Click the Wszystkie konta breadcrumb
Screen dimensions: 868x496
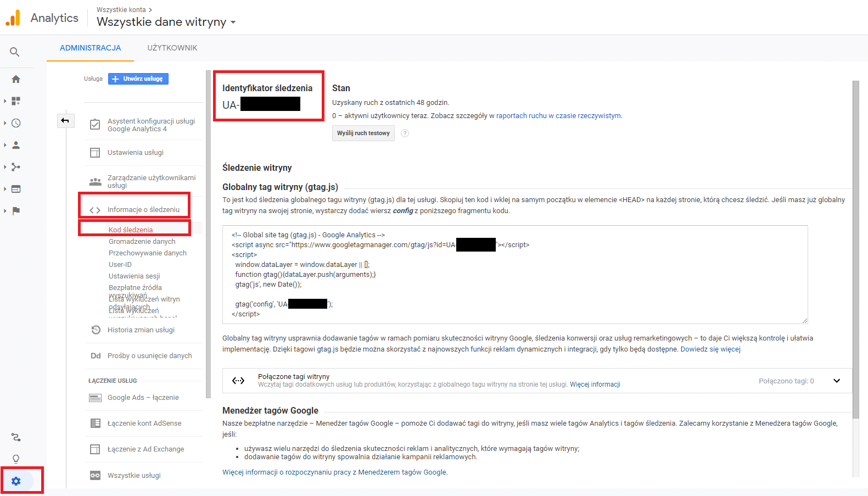(121, 10)
